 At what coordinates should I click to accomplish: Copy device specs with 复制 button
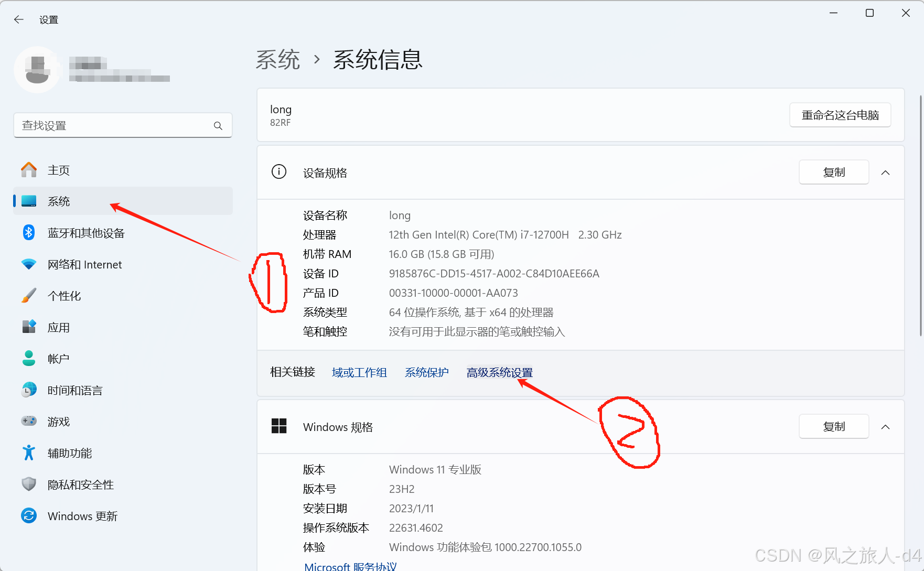834,172
